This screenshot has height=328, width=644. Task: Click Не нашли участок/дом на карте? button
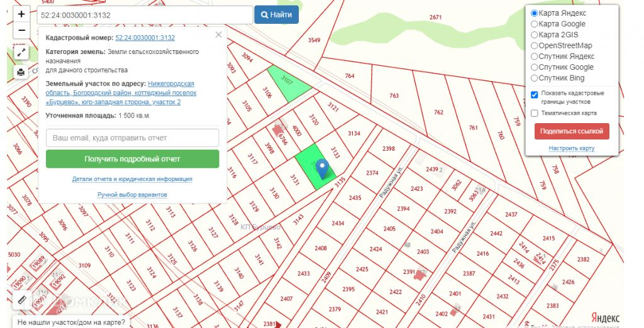(x=71, y=322)
